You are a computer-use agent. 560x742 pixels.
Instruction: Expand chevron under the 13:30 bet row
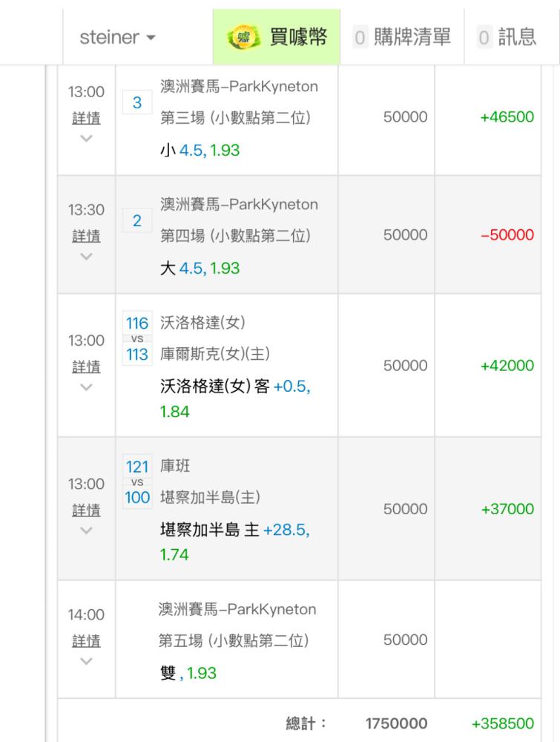tap(86, 257)
